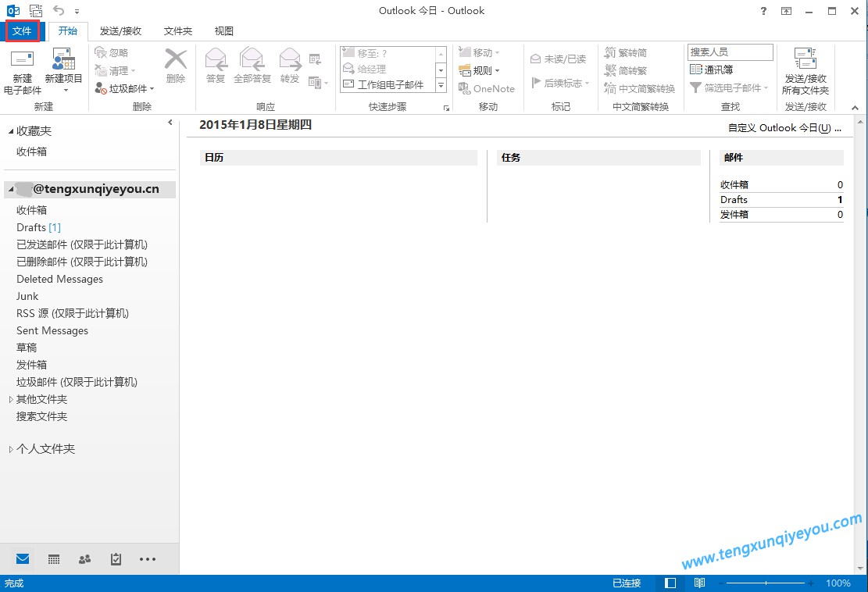Open the Drafts [1] folder

pos(39,227)
